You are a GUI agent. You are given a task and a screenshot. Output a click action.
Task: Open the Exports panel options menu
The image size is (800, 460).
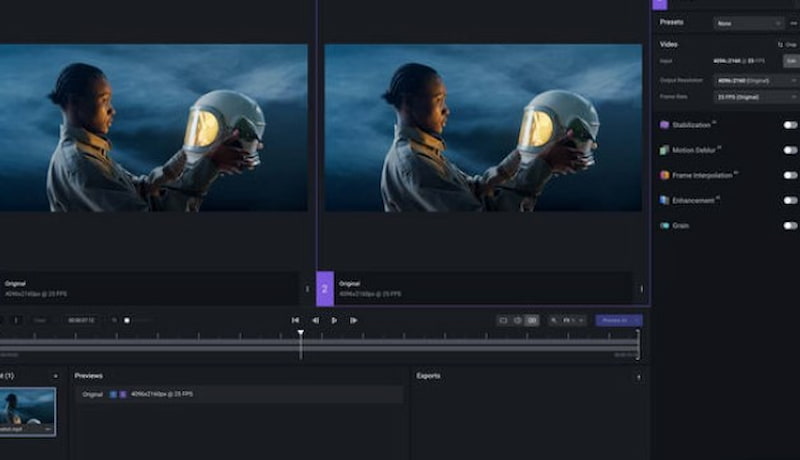click(638, 377)
